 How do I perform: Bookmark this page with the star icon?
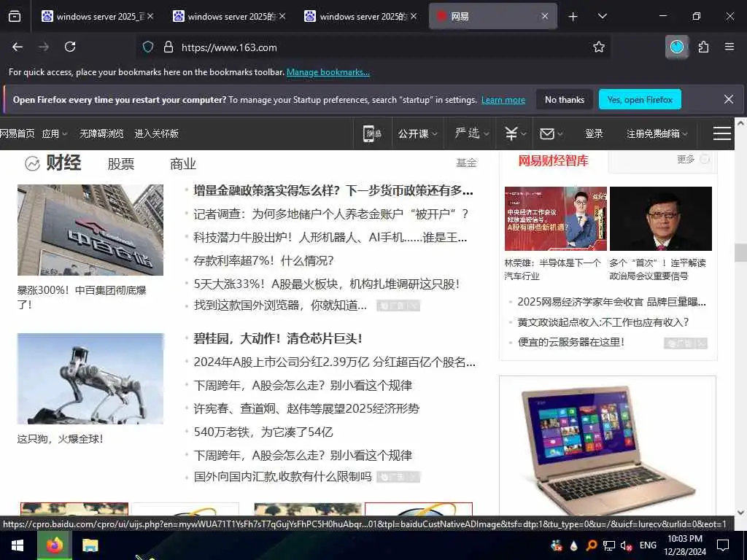pyautogui.click(x=599, y=47)
